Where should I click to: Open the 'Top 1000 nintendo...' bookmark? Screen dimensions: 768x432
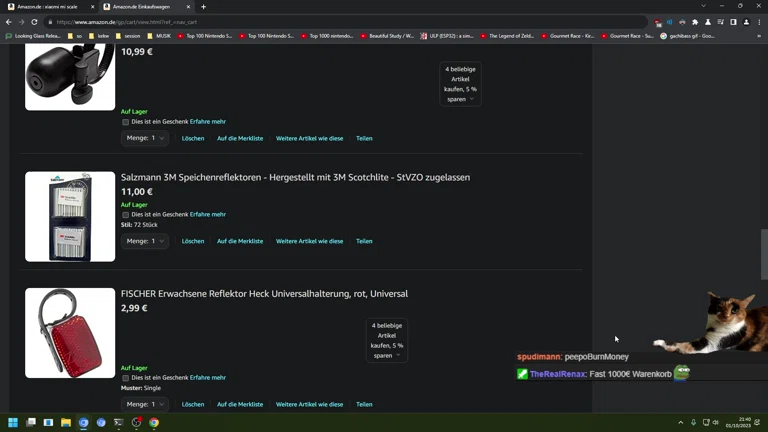327,36
